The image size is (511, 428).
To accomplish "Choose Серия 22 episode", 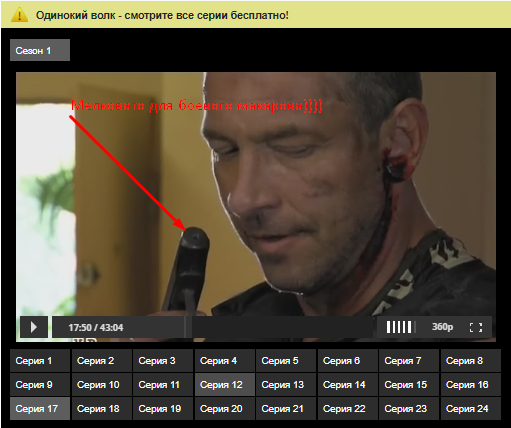I will pyautogui.click(x=348, y=409).
